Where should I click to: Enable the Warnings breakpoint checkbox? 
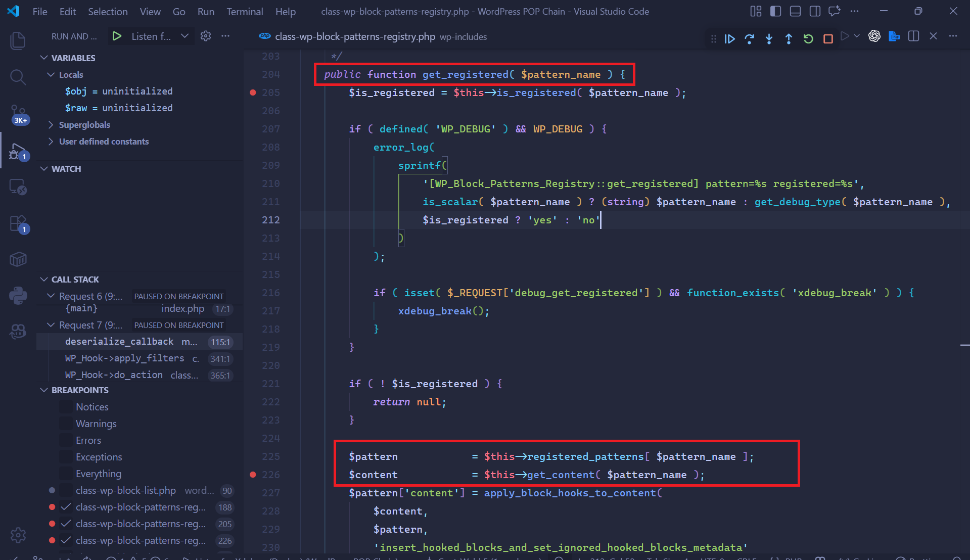(x=66, y=424)
